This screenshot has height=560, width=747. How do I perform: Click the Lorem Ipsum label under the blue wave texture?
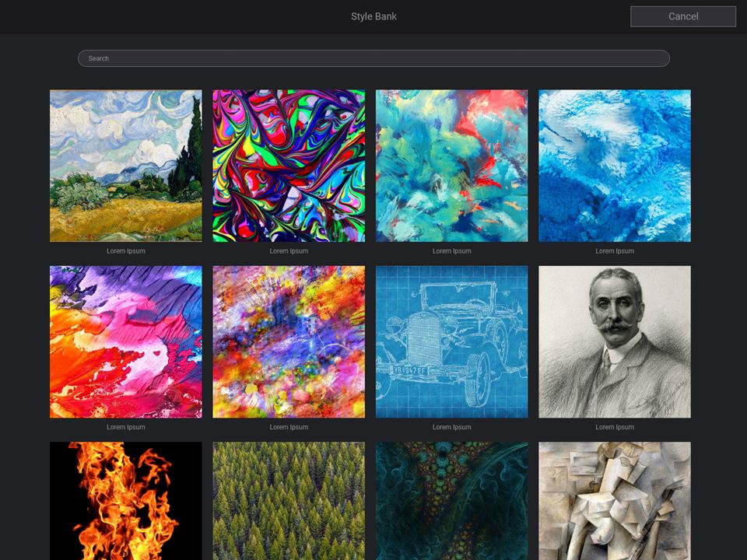pyautogui.click(x=615, y=251)
